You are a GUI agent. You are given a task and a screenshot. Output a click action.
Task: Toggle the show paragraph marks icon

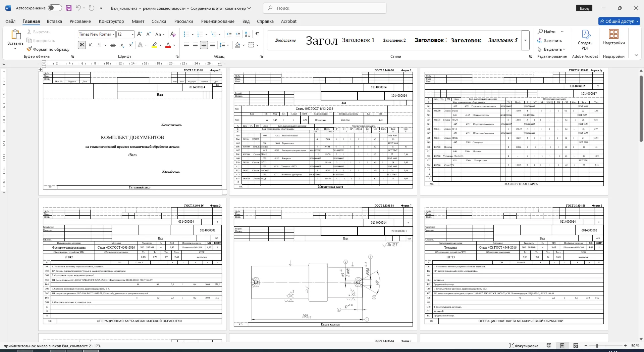point(257,34)
